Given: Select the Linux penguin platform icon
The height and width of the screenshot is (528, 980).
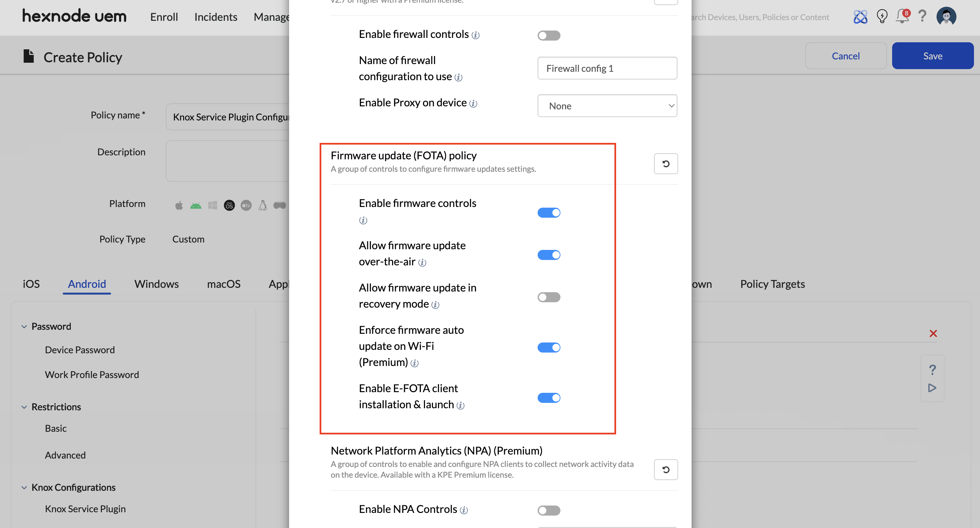Looking at the screenshot, I should (x=263, y=205).
